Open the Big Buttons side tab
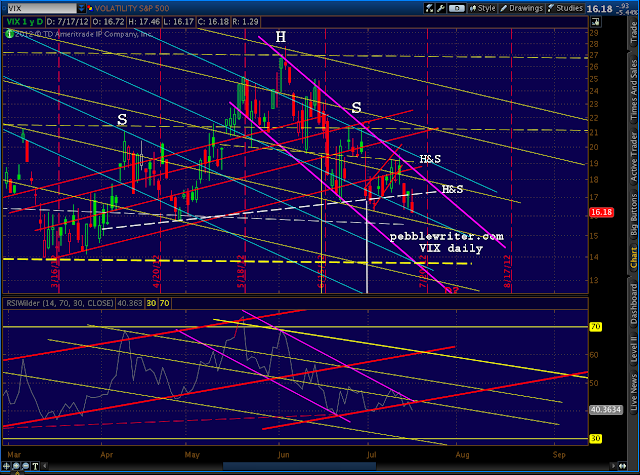The height and width of the screenshot is (475, 640). pyautogui.click(x=633, y=215)
